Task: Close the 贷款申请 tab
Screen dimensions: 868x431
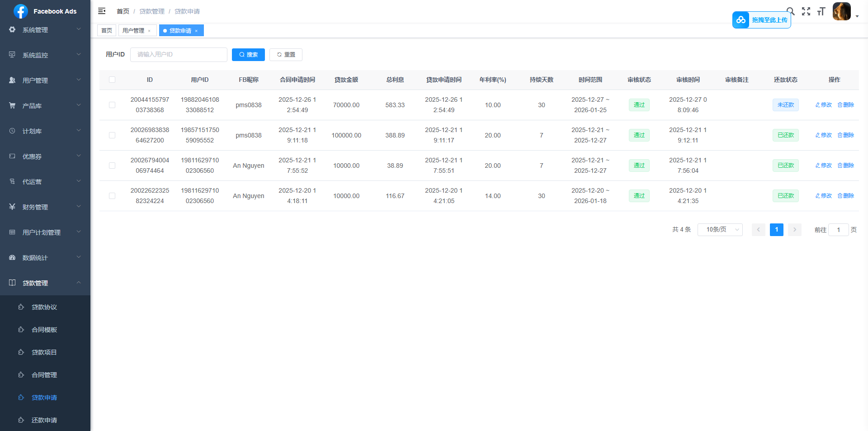Action: click(196, 31)
